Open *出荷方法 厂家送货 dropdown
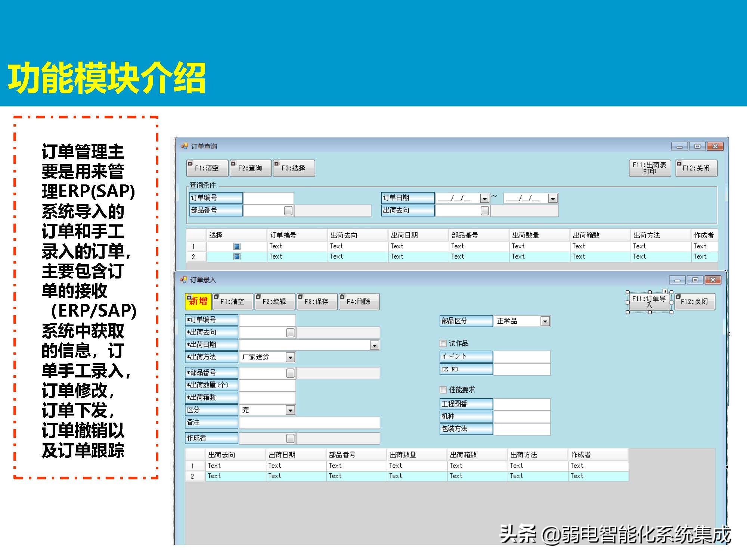 click(290, 357)
